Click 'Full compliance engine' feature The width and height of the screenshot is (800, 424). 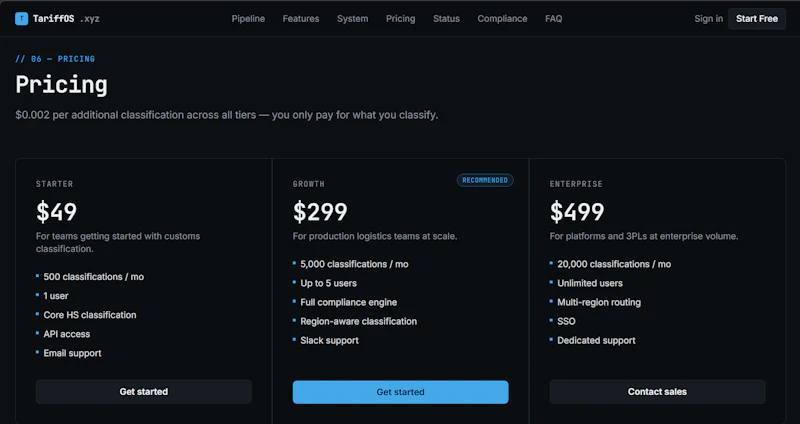(349, 302)
